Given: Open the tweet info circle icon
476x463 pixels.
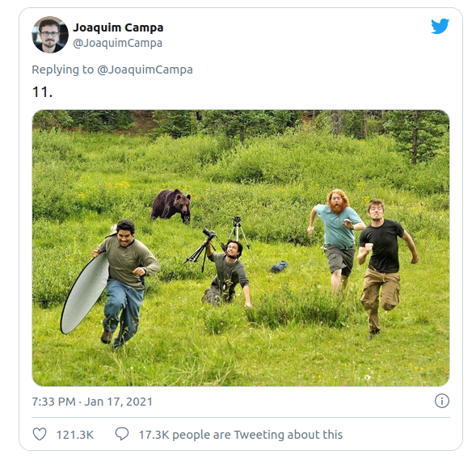Looking at the screenshot, I should pyautogui.click(x=442, y=401).
